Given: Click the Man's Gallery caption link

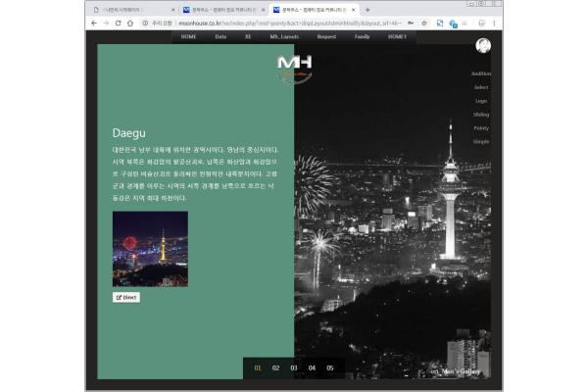Looking at the screenshot, I should point(456,371).
